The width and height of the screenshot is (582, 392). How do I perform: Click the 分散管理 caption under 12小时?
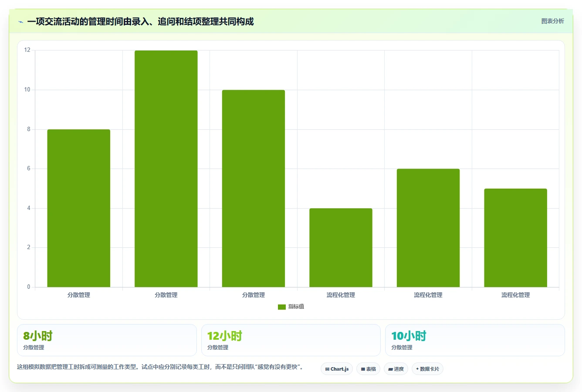coord(218,348)
